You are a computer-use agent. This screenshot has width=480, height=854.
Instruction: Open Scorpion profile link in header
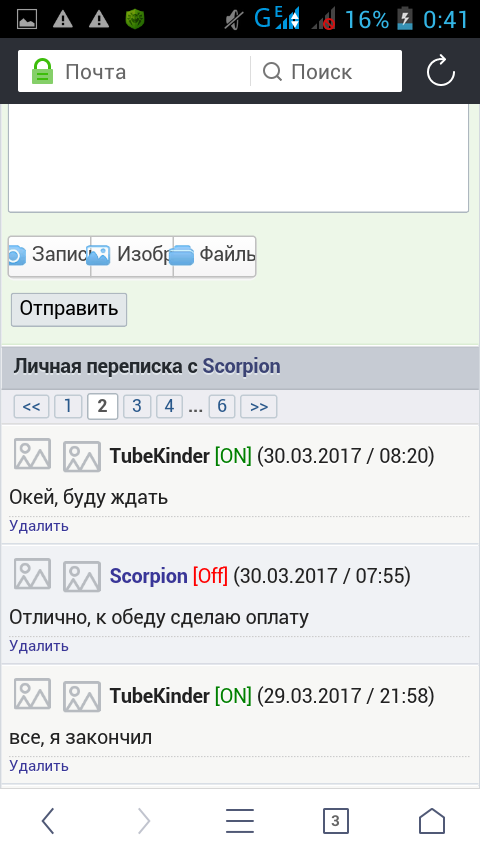241,367
